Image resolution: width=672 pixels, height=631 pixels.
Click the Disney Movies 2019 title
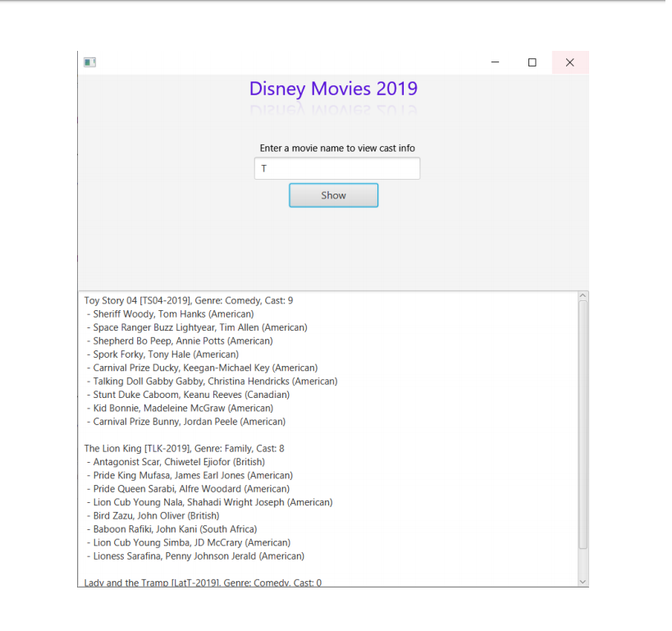click(333, 89)
